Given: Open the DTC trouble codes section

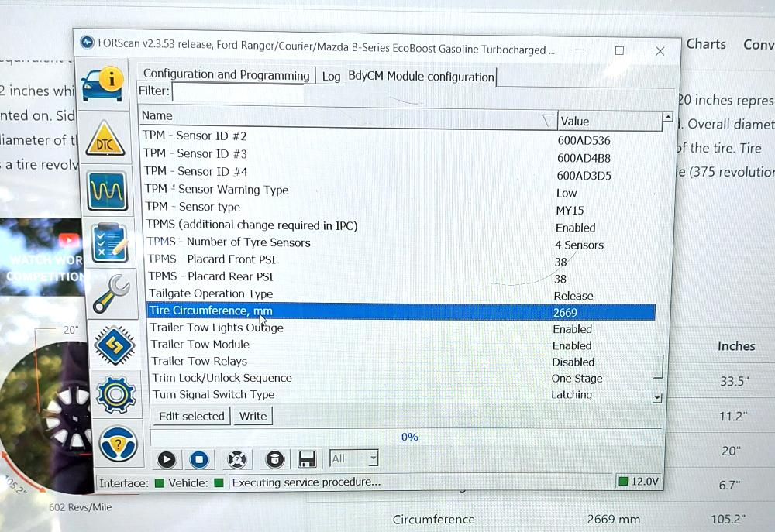Looking at the screenshot, I should pos(105,140).
